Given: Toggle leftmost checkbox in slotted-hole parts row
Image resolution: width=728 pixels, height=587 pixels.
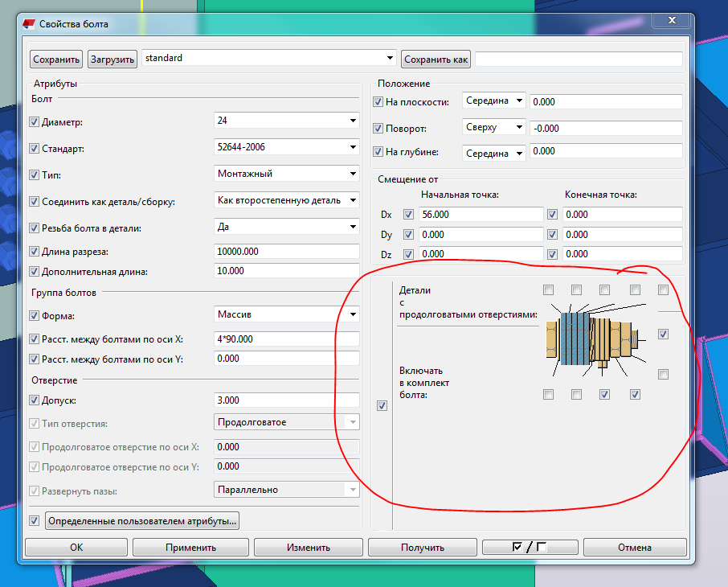Looking at the screenshot, I should [548, 289].
